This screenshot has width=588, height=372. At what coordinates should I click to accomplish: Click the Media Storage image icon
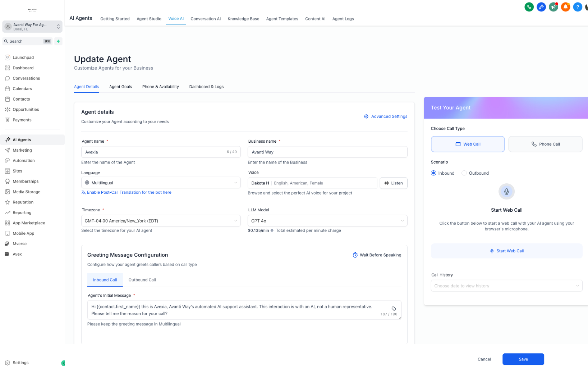tap(8, 192)
